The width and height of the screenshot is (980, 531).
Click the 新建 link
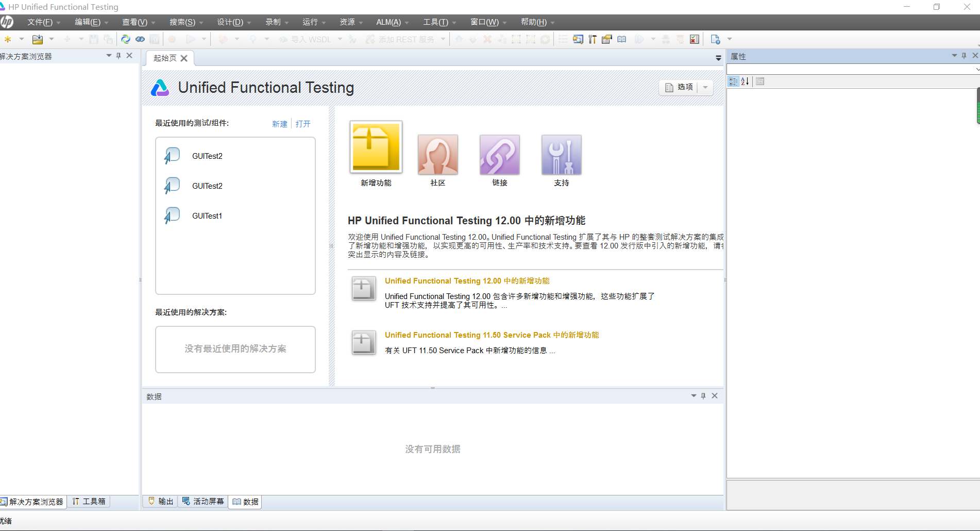point(280,124)
